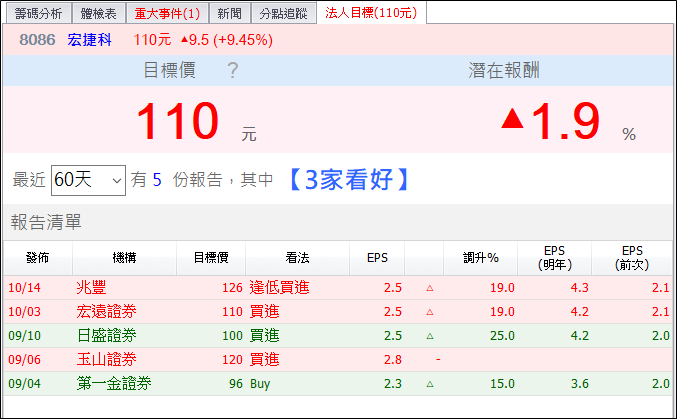
Task: Click the 逢低買進 opinion cell
Action: click(279, 288)
